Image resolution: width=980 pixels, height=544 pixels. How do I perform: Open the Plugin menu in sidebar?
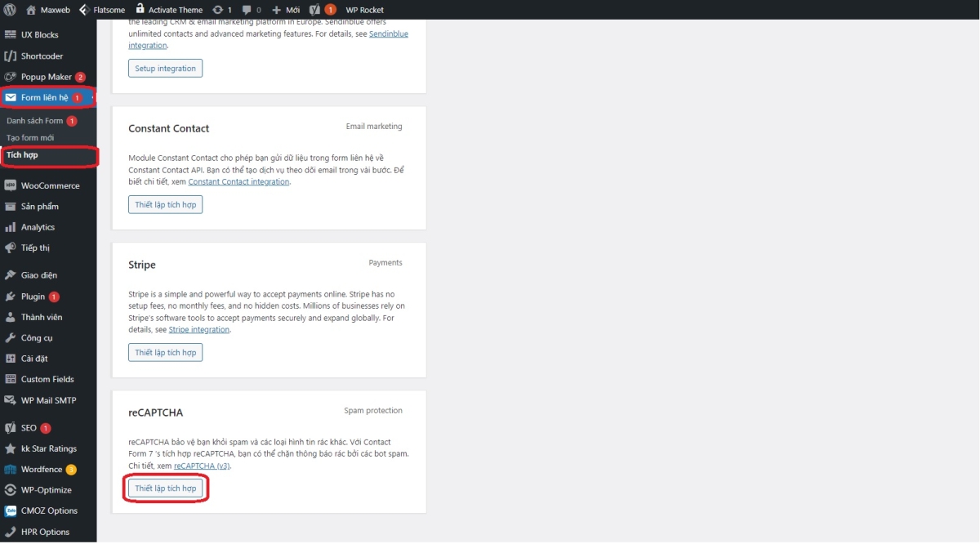pyautogui.click(x=33, y=297)
